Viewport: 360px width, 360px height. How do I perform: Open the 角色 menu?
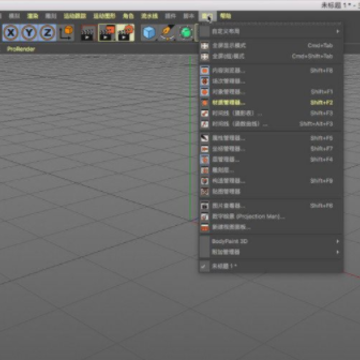point(128,16)
